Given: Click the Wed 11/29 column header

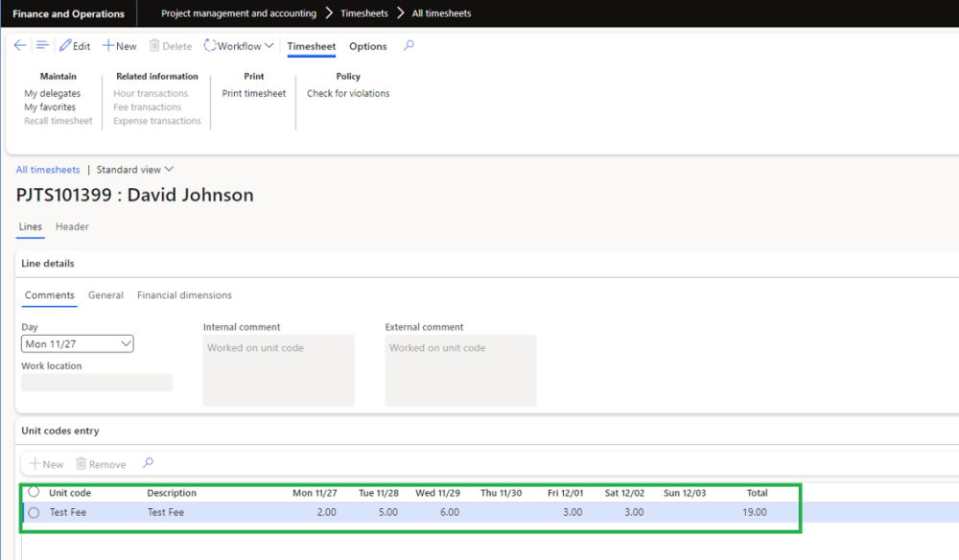Looking at the screenshot, I should (x=438, y=493).
